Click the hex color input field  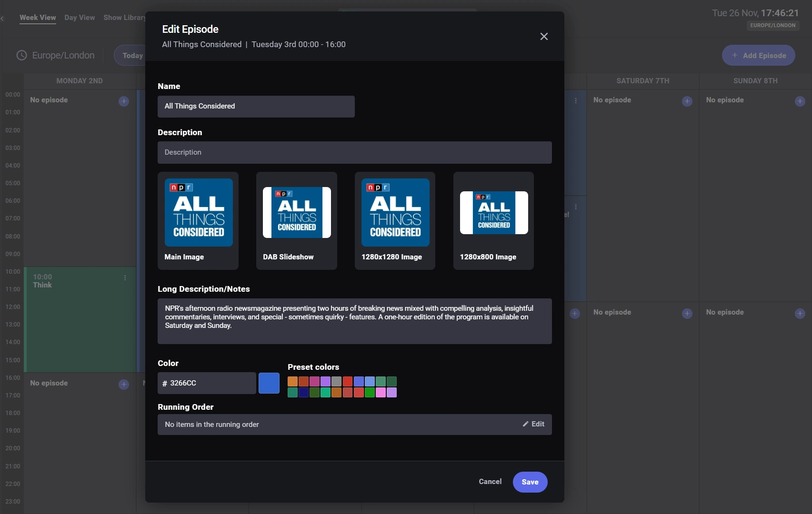pos(207,383)
